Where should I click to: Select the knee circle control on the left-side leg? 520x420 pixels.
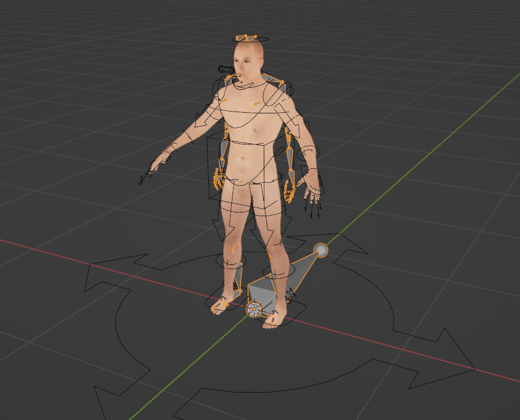pos(231,260)
